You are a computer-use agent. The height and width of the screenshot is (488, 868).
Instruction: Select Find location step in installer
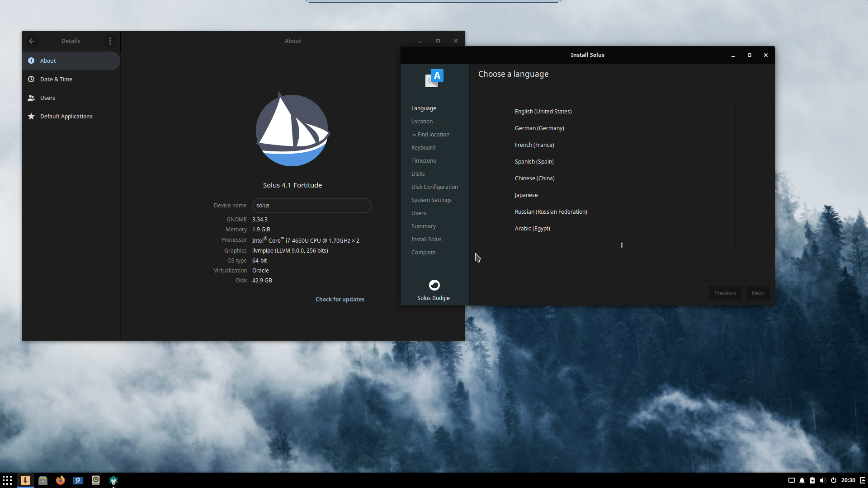tap(430, 135)
